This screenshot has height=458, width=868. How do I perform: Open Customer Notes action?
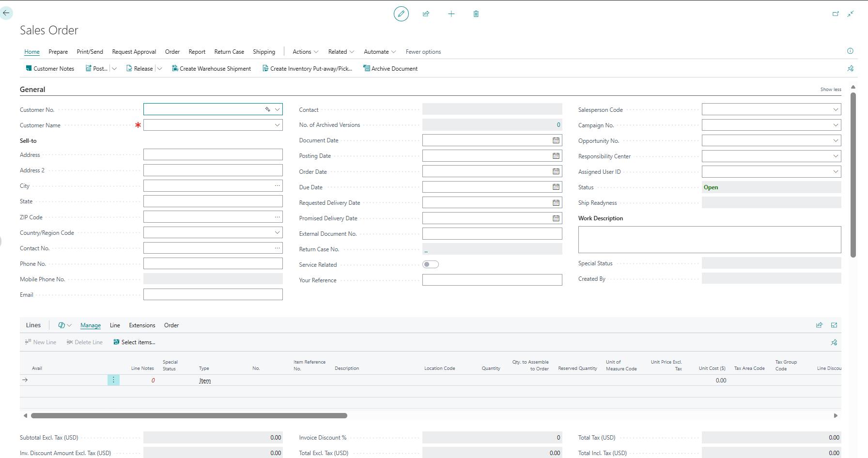[x=50, y=69]
